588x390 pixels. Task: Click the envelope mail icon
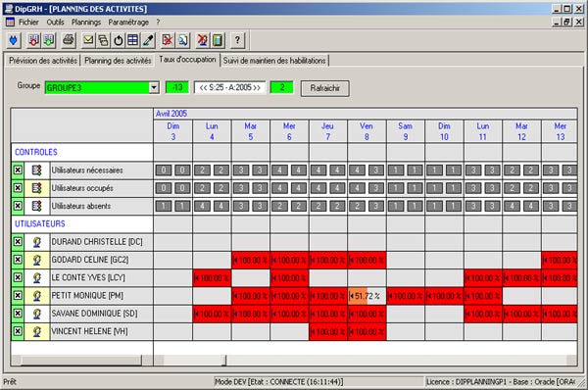click(88, 40)
